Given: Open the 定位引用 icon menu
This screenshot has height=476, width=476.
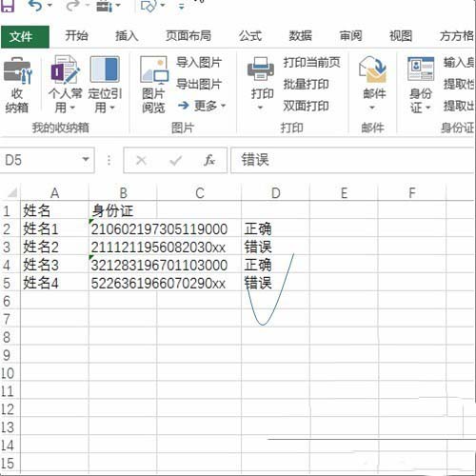Looking at the screenshot, I should (x=105, y=69).
